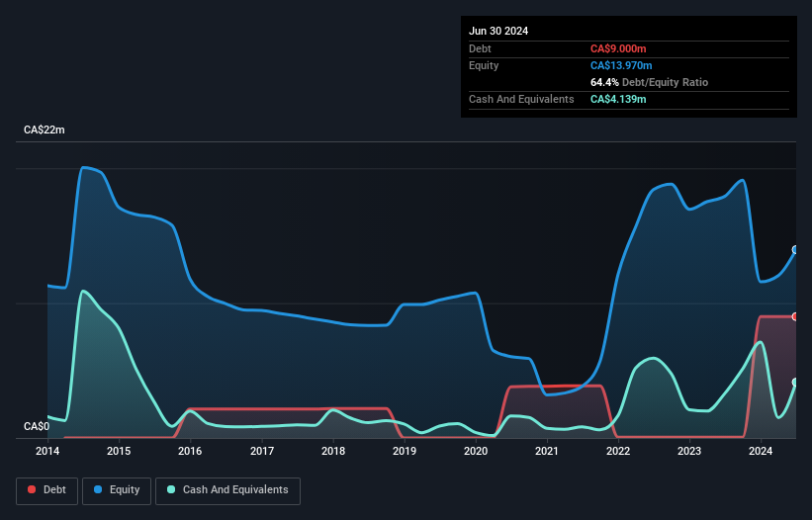Viewport: 812px width, 520px height.
Task: Click the CA$13.970m equity value
Action: tap(621, 65)
